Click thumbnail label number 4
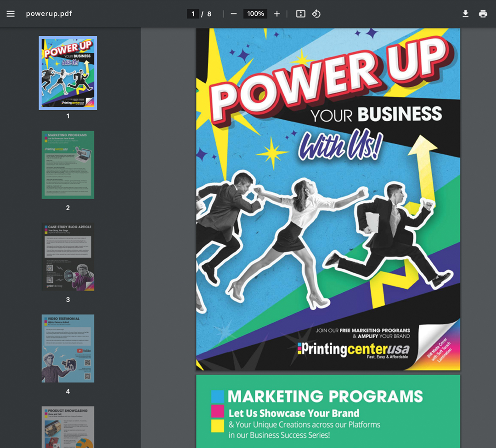496x448 pixels. pyautogui.click(x=68, y=392)
